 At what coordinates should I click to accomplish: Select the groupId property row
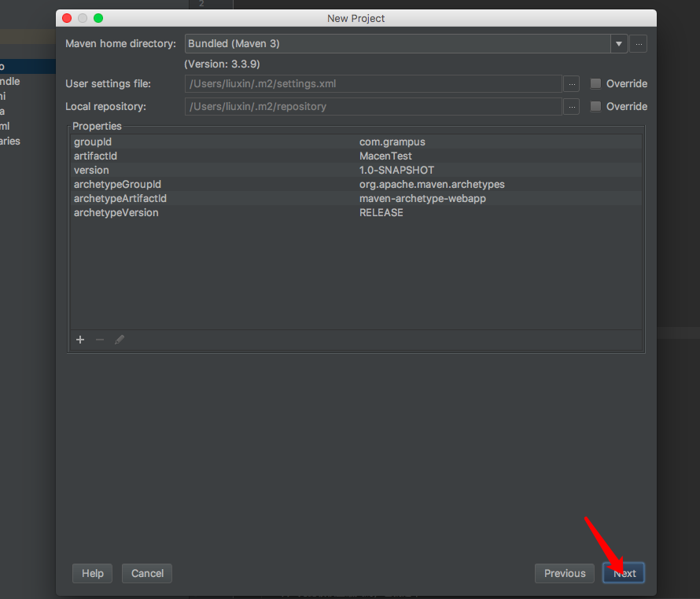[x=356, y=142]
